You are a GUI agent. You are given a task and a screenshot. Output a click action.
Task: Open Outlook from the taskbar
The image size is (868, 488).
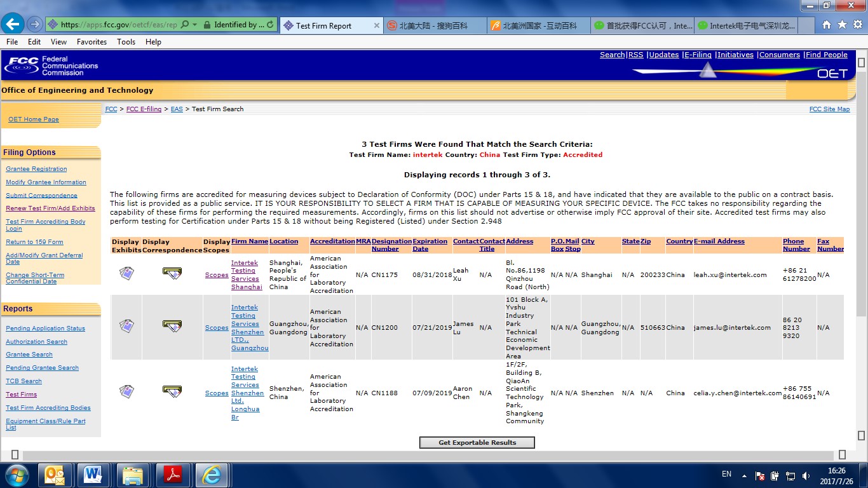55,475
